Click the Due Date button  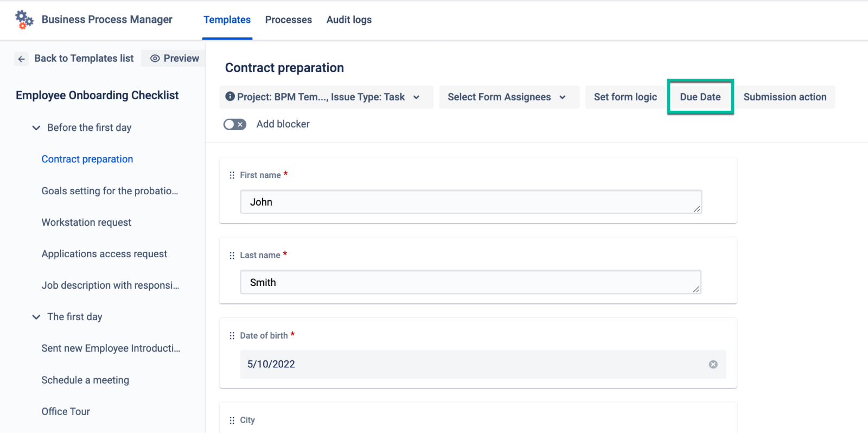(700, 97)
